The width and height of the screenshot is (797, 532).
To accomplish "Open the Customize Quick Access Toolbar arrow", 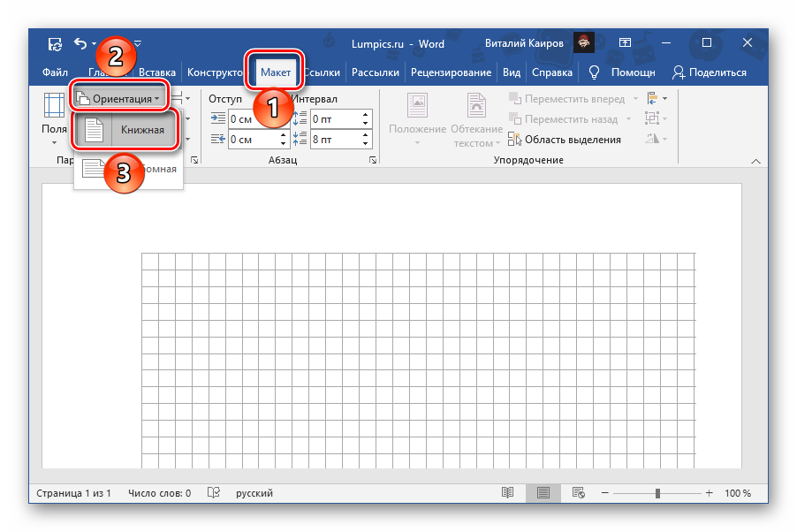I will point(138,43).
